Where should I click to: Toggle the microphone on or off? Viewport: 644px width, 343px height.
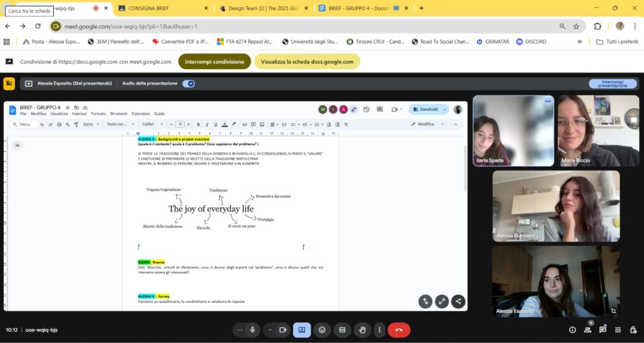coord(253,330)
